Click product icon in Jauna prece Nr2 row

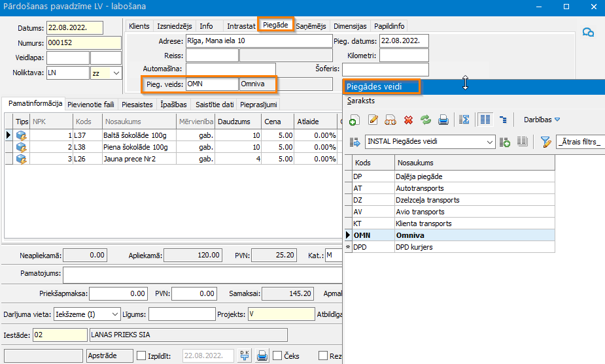point(21,159)
